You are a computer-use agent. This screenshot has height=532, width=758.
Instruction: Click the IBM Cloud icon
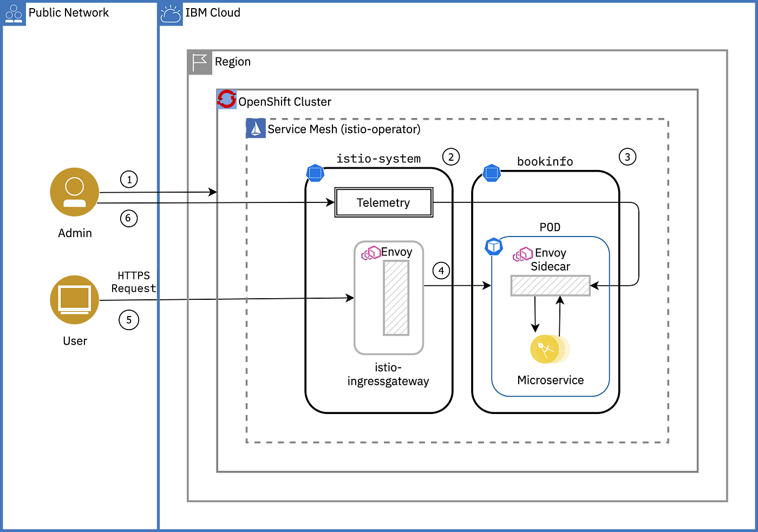pyautogui.click(x=171, y=14)
